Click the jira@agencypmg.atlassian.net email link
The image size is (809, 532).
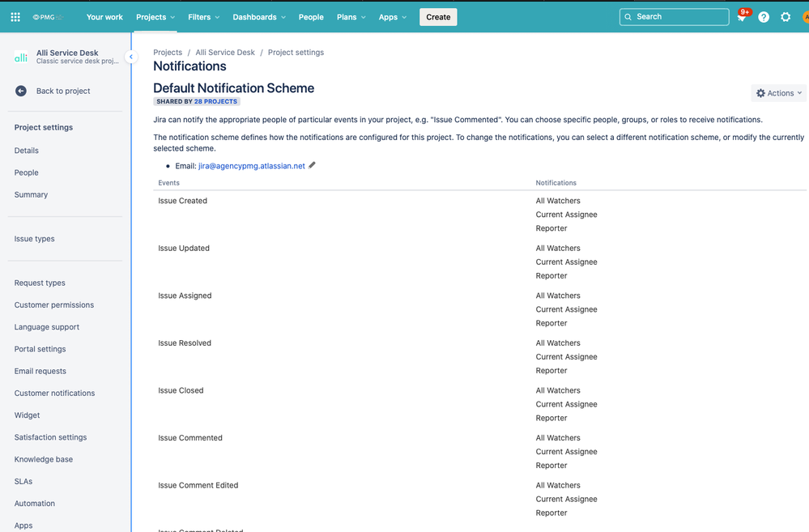point(252,166)
